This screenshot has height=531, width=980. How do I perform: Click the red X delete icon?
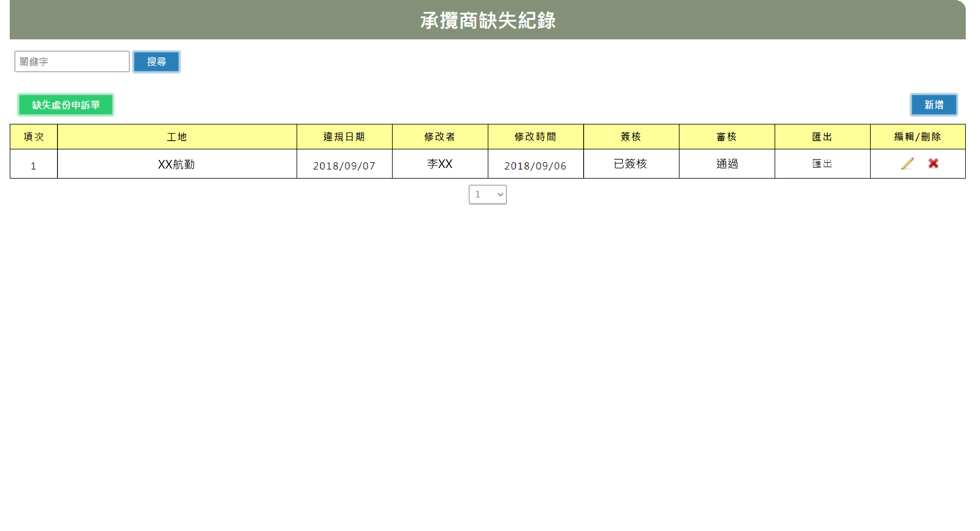pyautogui.click(x=933, y=163)
